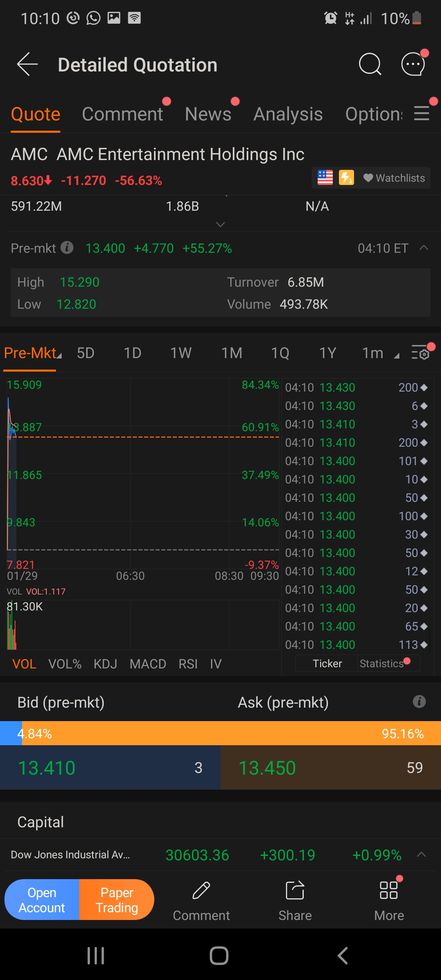Viewport: 441px width, 980px height.
Task: Select the VOL indicator
Action: pyautogui.click(x=24, y=664)
